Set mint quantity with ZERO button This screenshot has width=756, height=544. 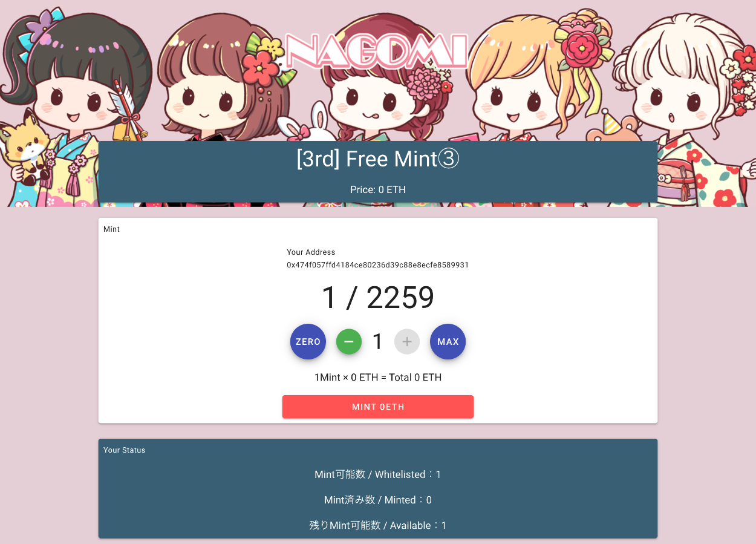pos(308,341)
